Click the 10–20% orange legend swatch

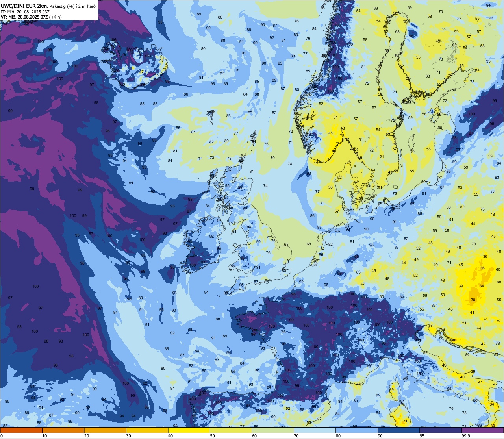coord(63,430)
